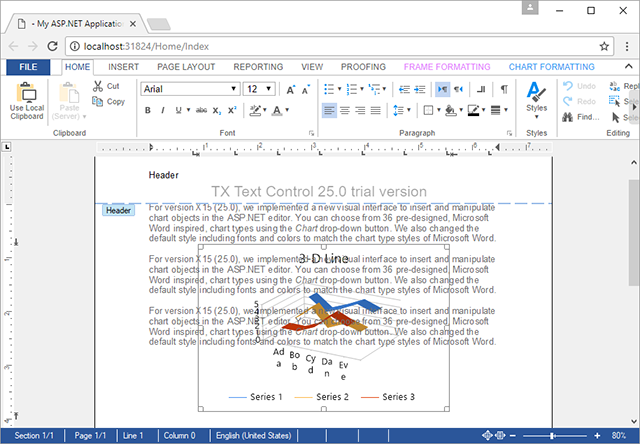Screen dimensions: 640x444
Task: Switch to the PROOFING tab
Action: 363,67
